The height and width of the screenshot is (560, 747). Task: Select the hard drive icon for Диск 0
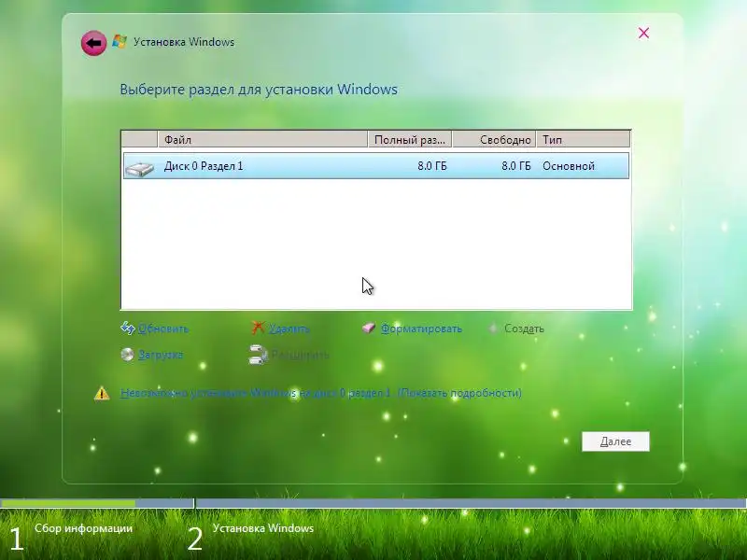[139, 168]
